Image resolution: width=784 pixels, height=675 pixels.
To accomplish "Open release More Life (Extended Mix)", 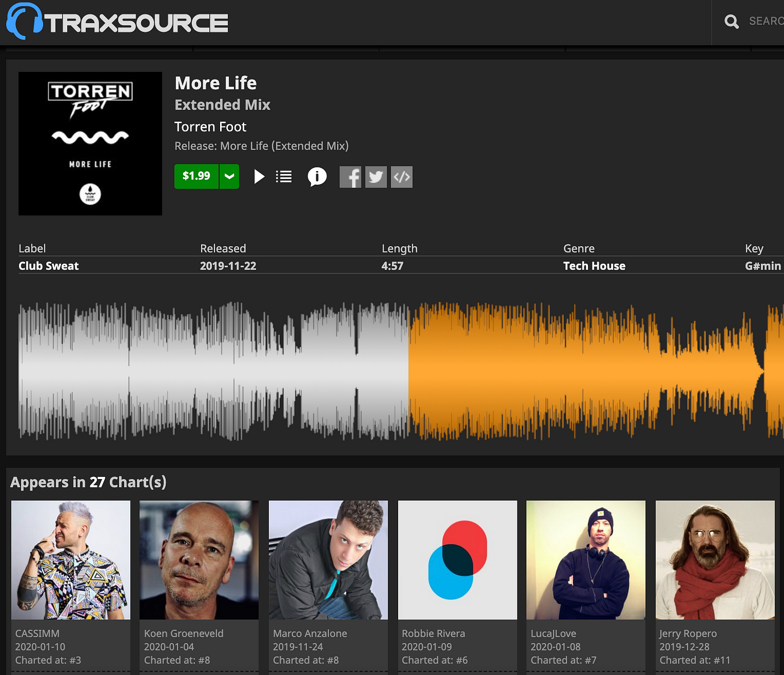I will (284, 146).
